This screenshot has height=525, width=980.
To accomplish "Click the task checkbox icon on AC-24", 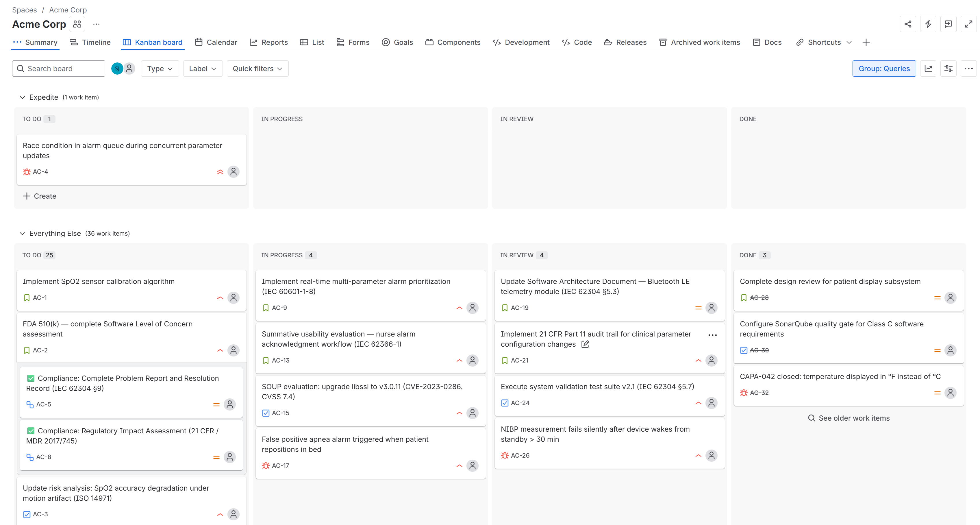I will tap(505, 403).
